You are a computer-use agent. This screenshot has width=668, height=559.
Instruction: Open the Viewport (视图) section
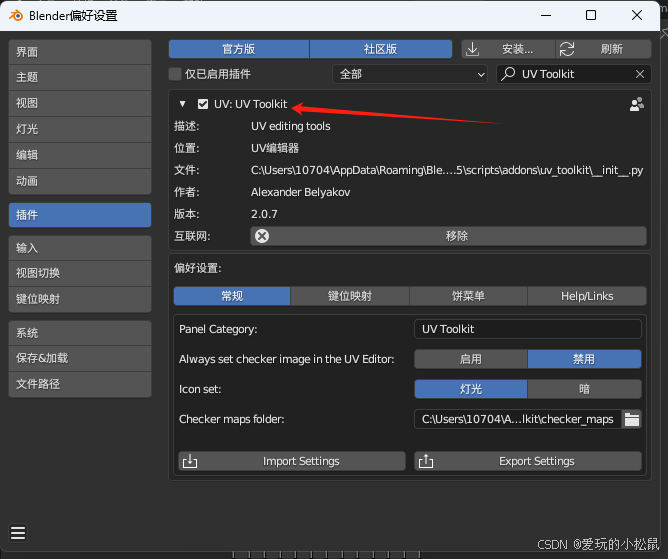click(x=80, y=103)
